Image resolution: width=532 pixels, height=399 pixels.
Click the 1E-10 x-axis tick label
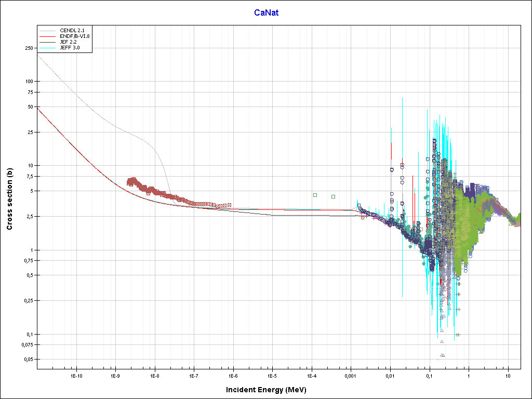76,375
